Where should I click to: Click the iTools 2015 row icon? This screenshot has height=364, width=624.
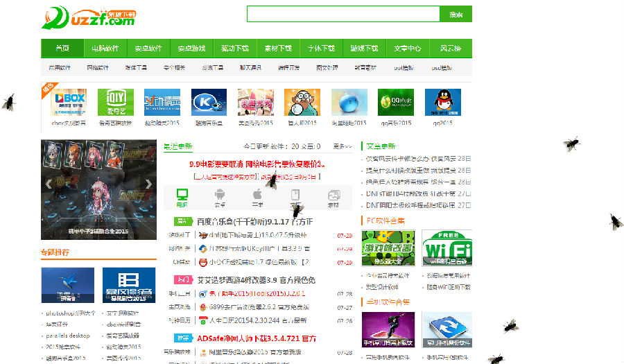click(x=203, y=294)
